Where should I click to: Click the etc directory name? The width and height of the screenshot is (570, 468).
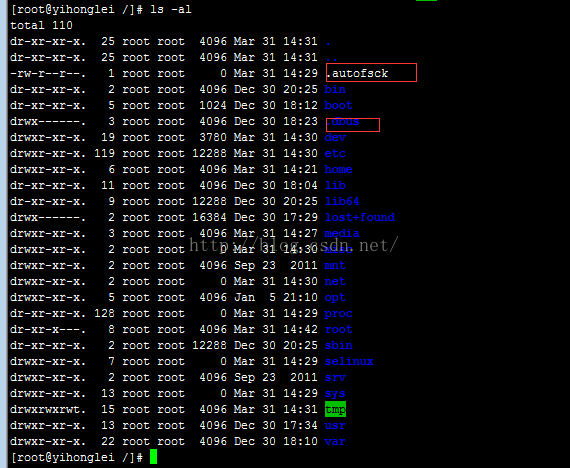click(x=335, y=153)
